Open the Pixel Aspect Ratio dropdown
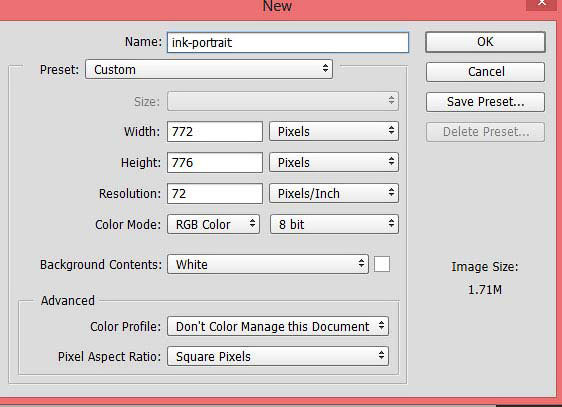Image resolution: width=562 pixels, height=407 pixels. (x=278, y=356)
